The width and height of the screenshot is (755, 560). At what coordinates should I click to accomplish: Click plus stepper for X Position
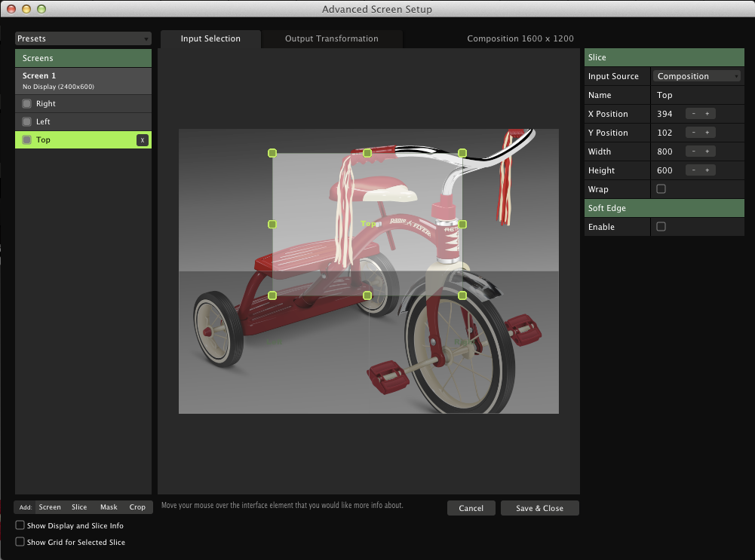pyautogui.click(x=707, y=114)
